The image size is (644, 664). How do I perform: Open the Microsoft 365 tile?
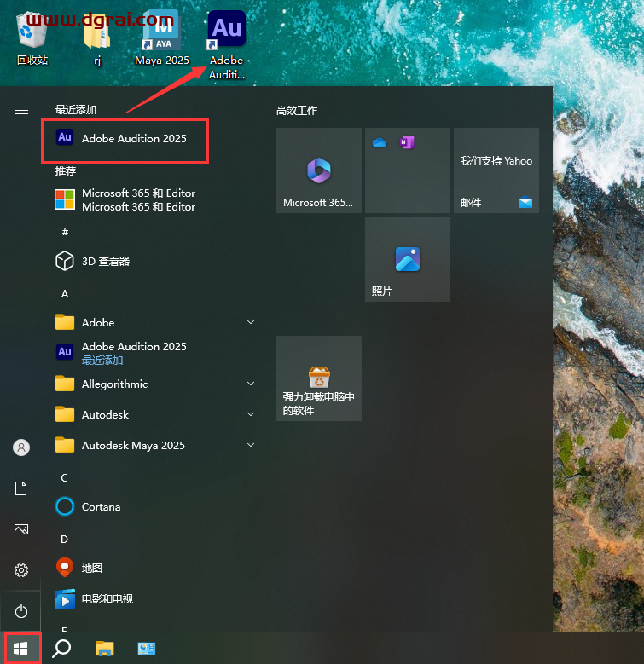[x=319, y=170]
